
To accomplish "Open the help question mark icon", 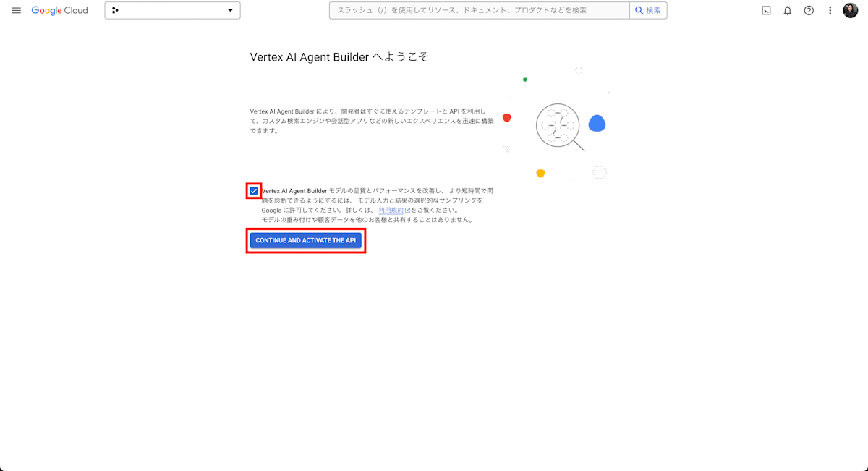I will (809, 11).
